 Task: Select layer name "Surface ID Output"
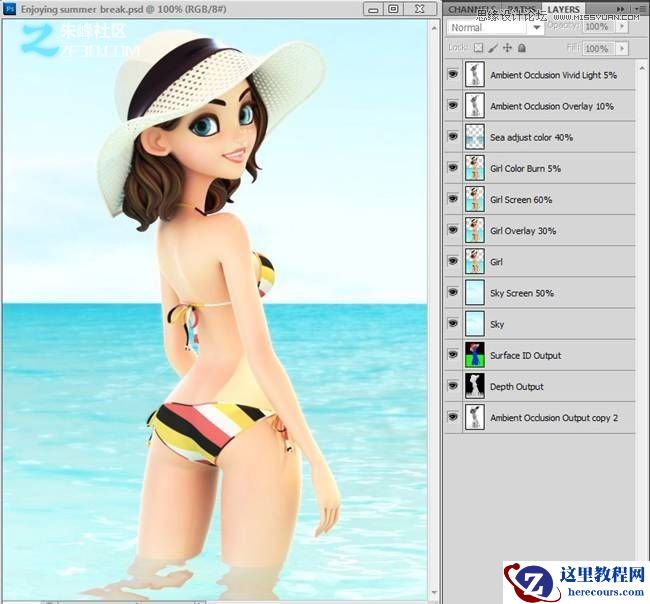(x=525, y=355)
